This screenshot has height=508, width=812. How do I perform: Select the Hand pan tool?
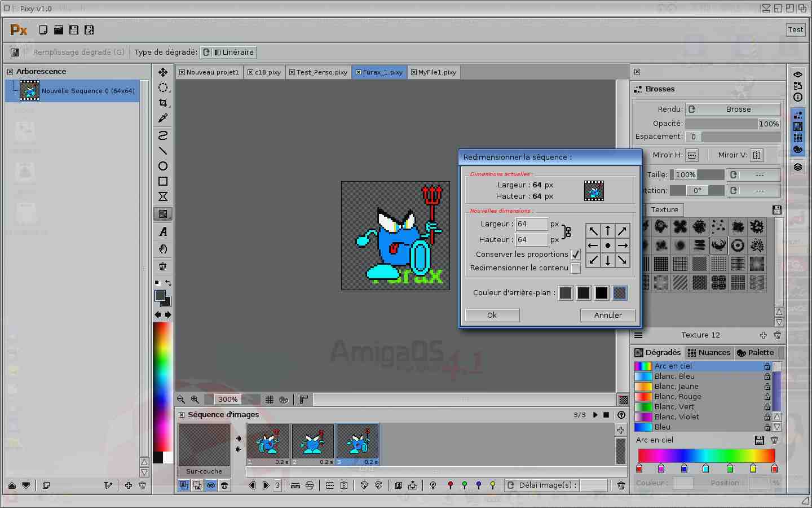tap(163, 249)
